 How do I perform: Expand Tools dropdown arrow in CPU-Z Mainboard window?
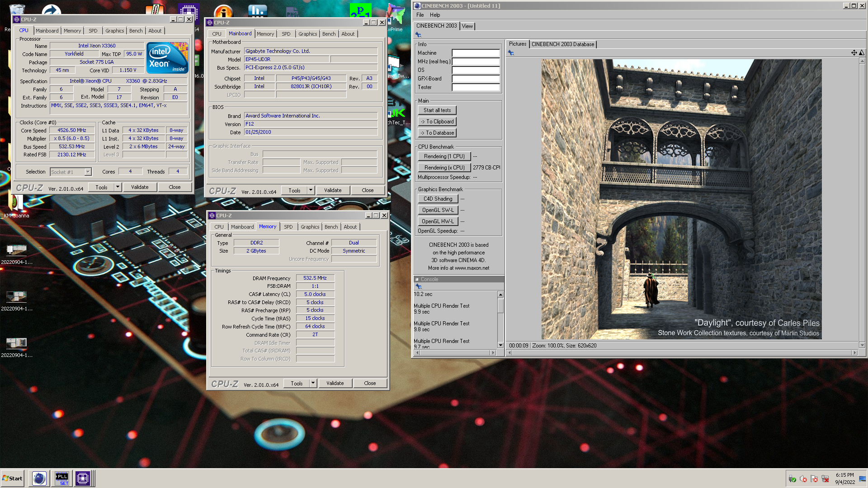coord(311,190)
